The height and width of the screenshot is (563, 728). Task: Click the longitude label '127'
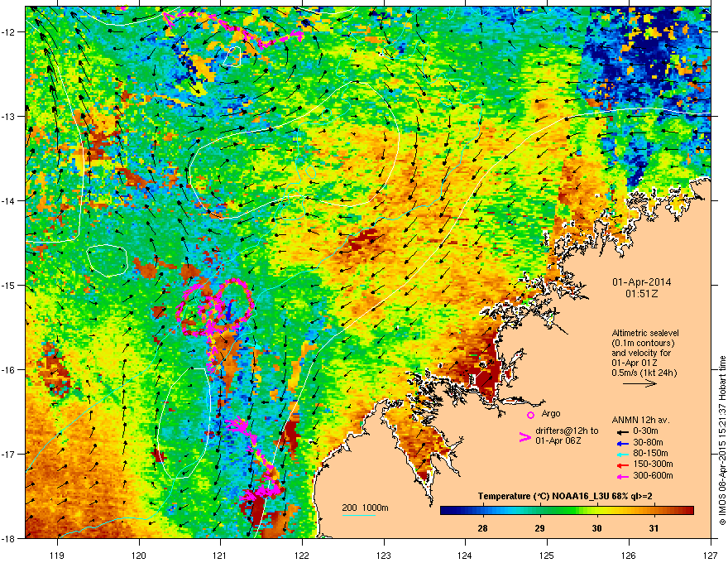coord(710,555)
